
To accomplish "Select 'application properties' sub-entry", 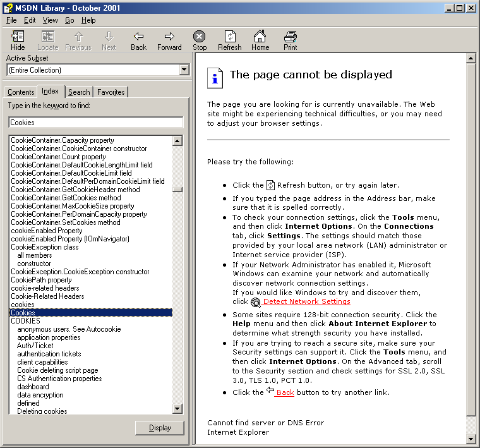I will pos(49,337).
